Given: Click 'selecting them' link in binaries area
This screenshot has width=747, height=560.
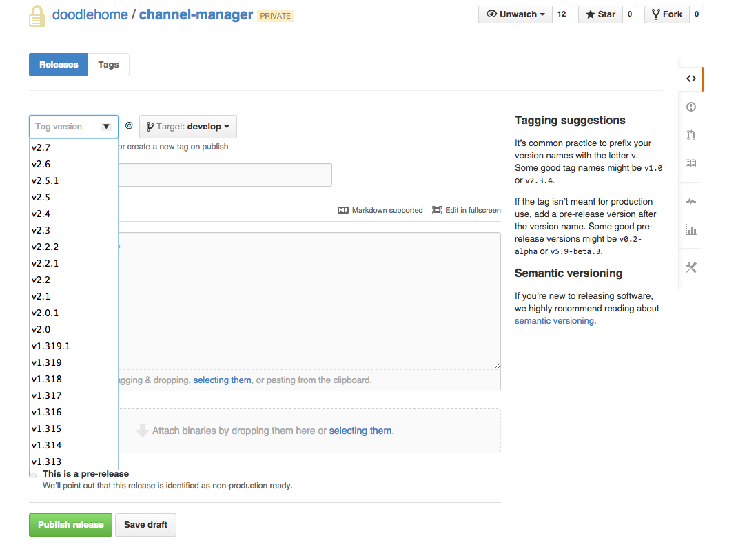Looking at the screenshot, I should 360,431.
